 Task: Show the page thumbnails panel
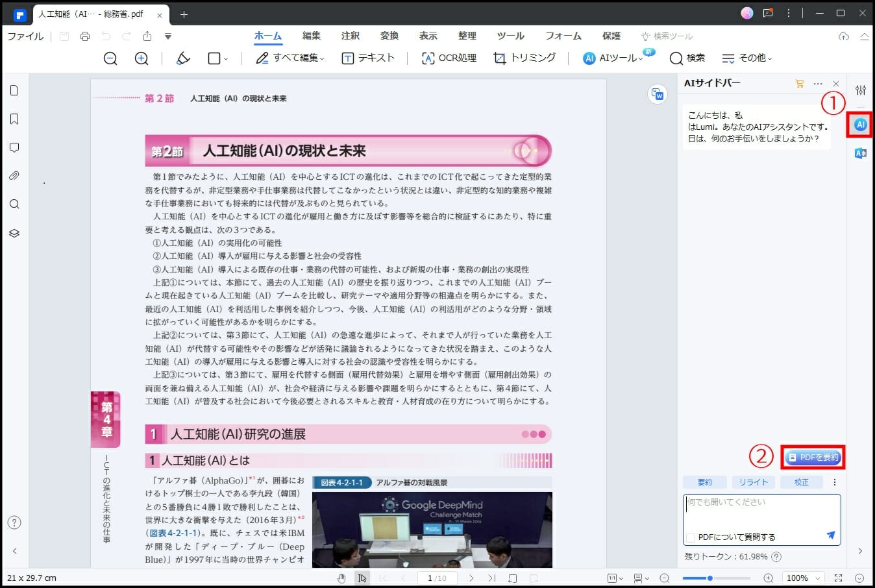[x=14, y=90]
